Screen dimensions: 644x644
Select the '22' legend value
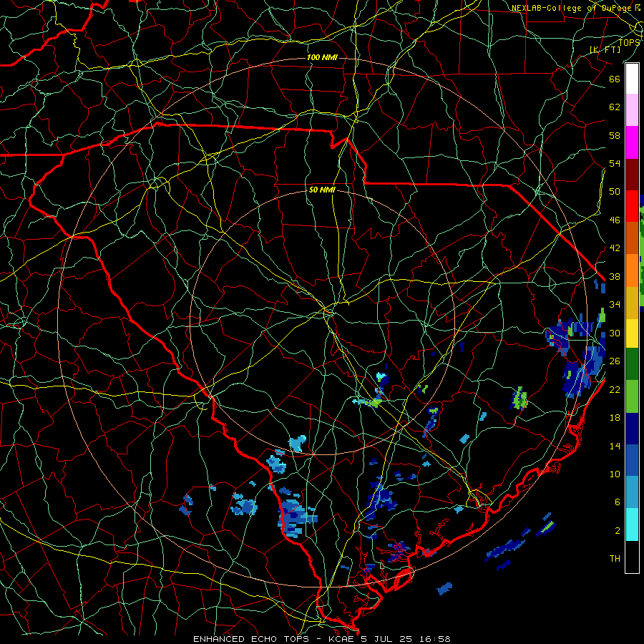tap(615, 389)
